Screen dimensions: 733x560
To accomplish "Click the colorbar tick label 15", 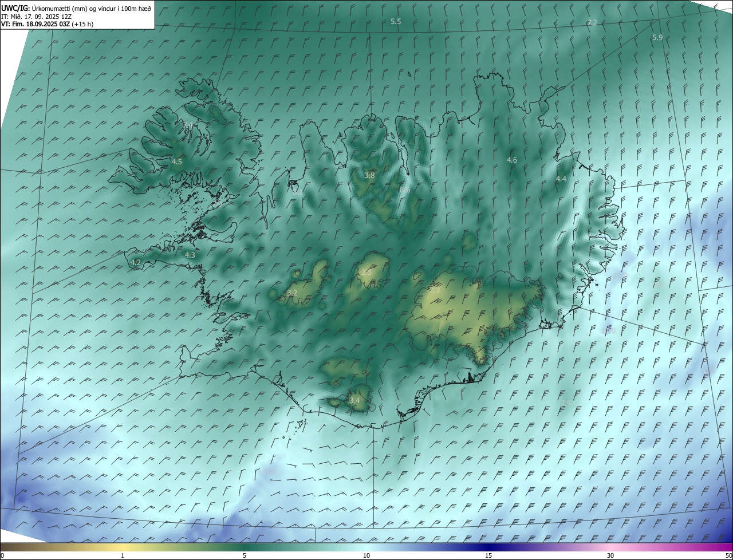I will coord(488,555).
